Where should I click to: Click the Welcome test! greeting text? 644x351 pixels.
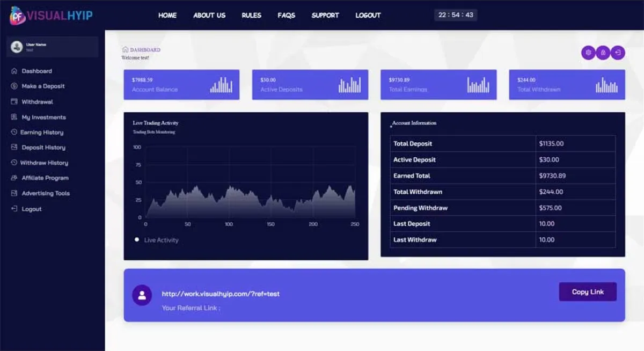pyautogui.click(x=135, y=57)
